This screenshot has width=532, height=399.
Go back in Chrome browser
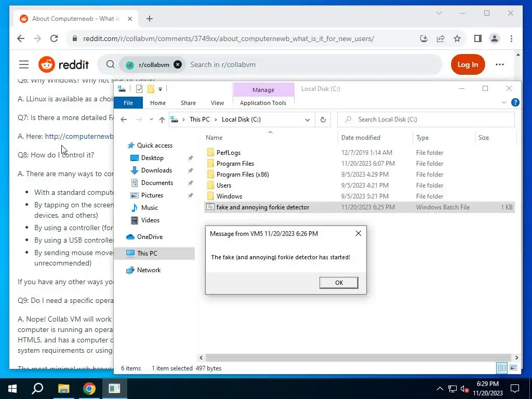point(21,38)
